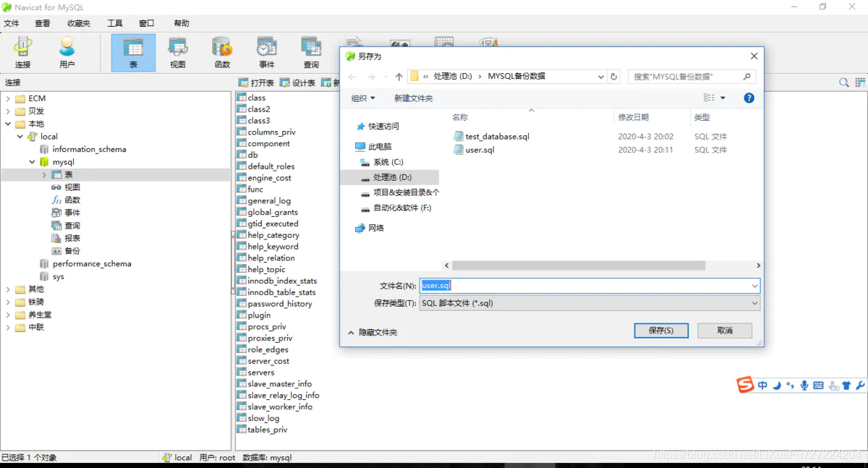Image resolution: width=868 pixels, height=468 pixels.
Task: Sort files by 修改日期 column
Action: tap(633, 117)
